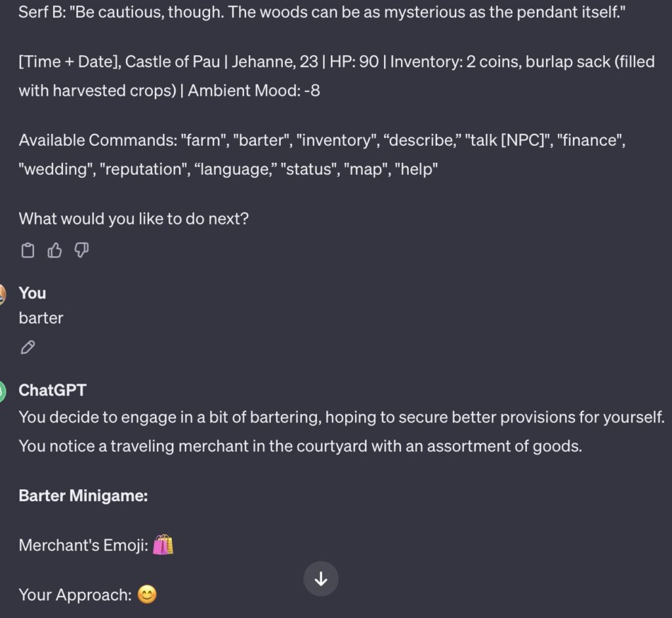Click the "Available Commands" list text
672x618 pixels.
tap(322, 154)
